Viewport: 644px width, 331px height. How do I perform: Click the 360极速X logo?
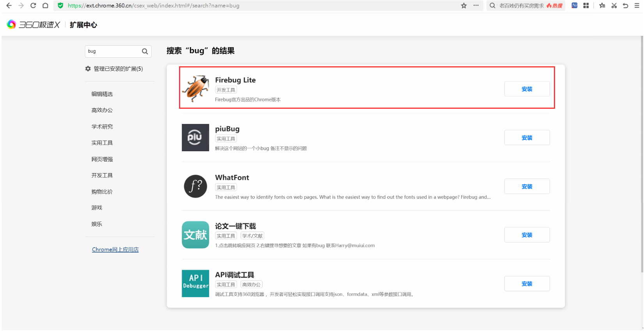tap(34, 25)
